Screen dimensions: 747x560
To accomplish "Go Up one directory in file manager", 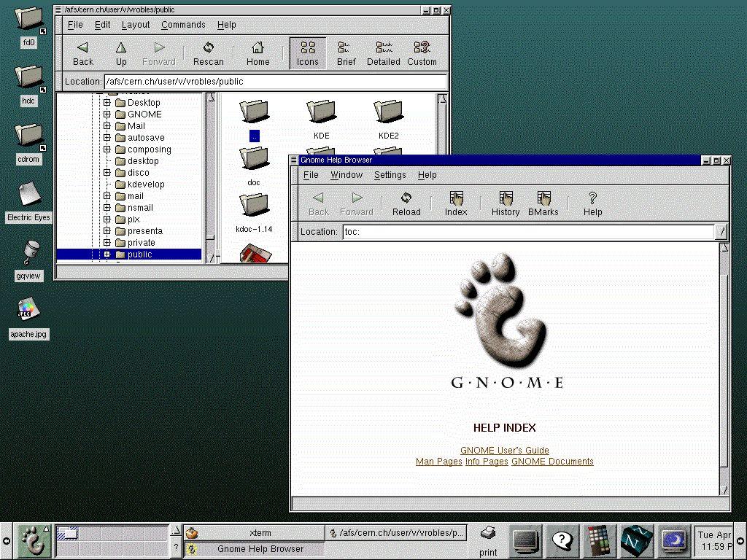I will (121, 53).
